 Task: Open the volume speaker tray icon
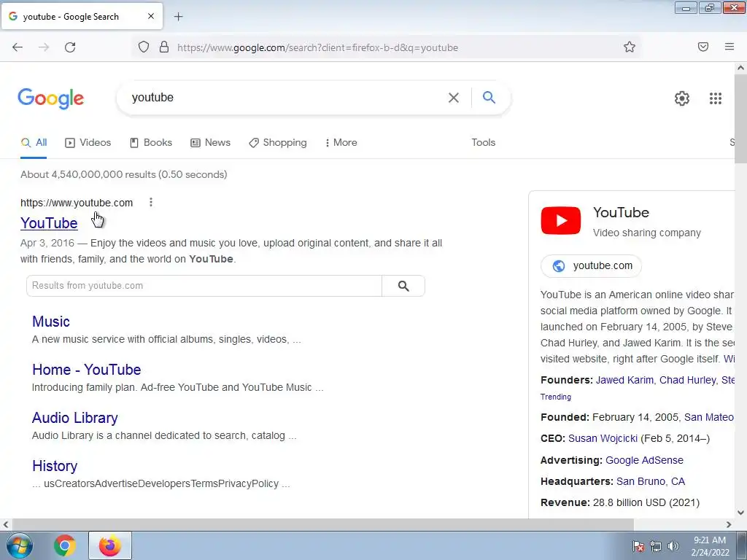(673, 546)
